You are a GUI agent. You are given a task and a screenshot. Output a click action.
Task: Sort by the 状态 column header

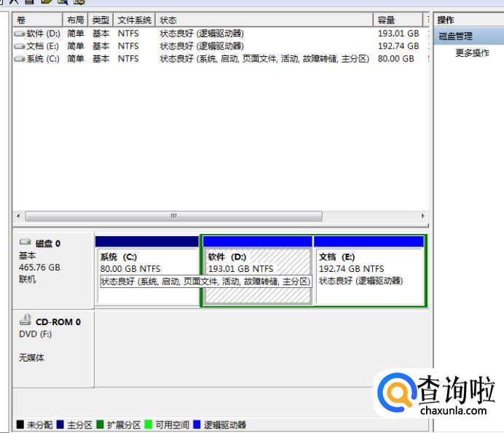tap(264, 20)
